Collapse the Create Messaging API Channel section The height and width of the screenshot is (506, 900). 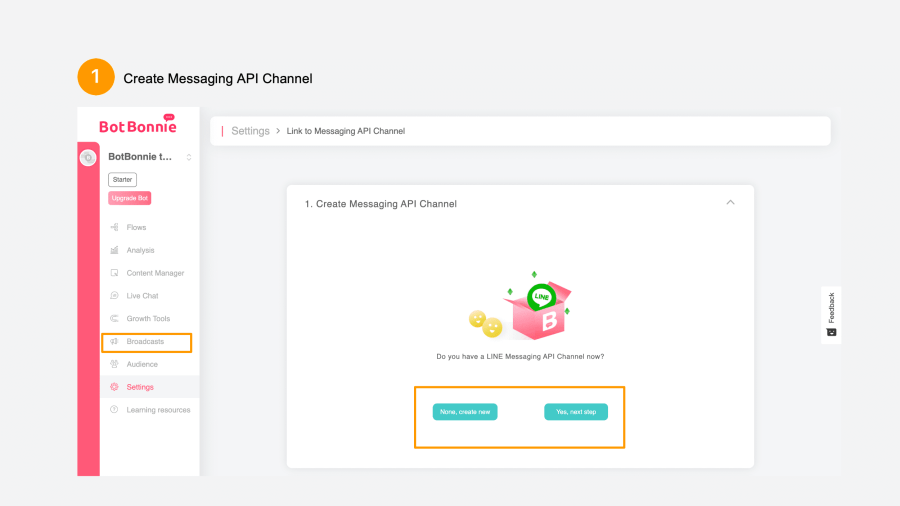click(730, 203)
